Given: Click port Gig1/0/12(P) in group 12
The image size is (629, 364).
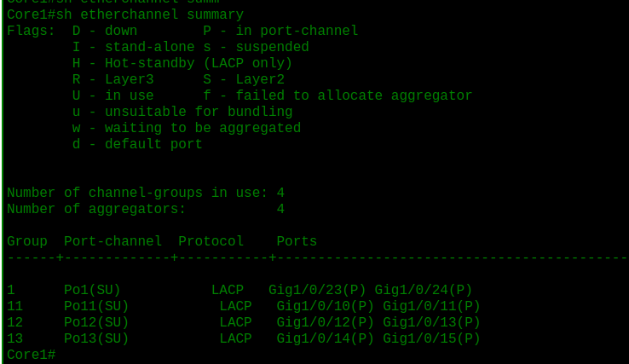Looking at the screenshot, I should 326,322.
